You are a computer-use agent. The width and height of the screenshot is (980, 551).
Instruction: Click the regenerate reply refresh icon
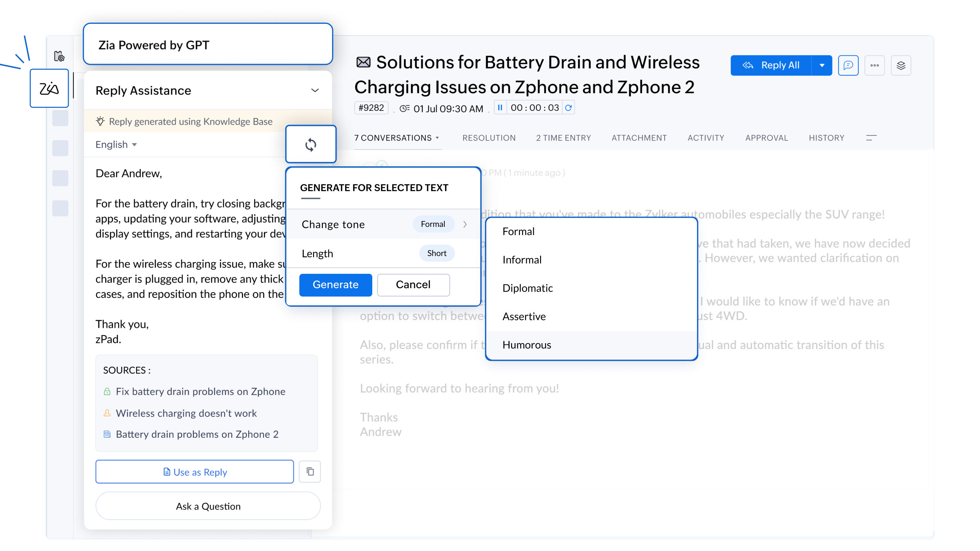tap(310, 145)
